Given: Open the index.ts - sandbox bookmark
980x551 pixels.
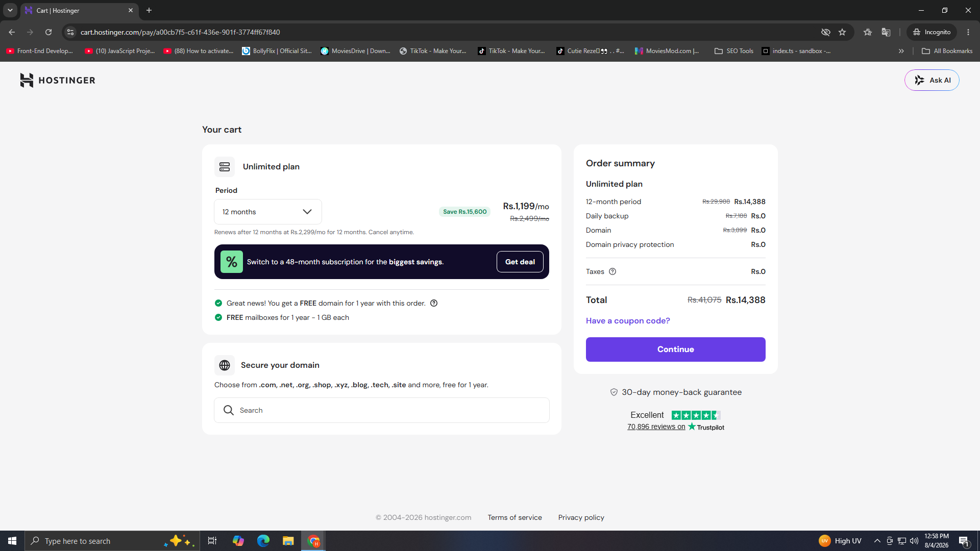Looking at the screenshot, I should [796, 51].
